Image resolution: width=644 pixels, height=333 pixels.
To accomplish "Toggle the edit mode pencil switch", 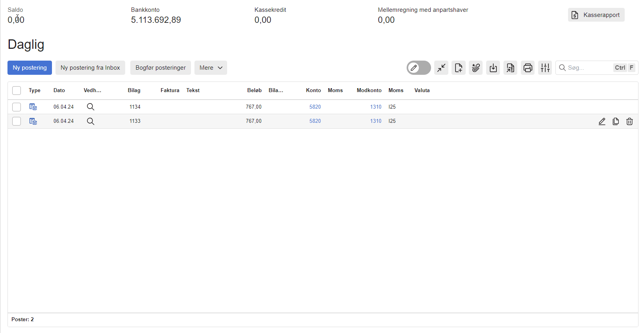I will (x=418, y=68).
